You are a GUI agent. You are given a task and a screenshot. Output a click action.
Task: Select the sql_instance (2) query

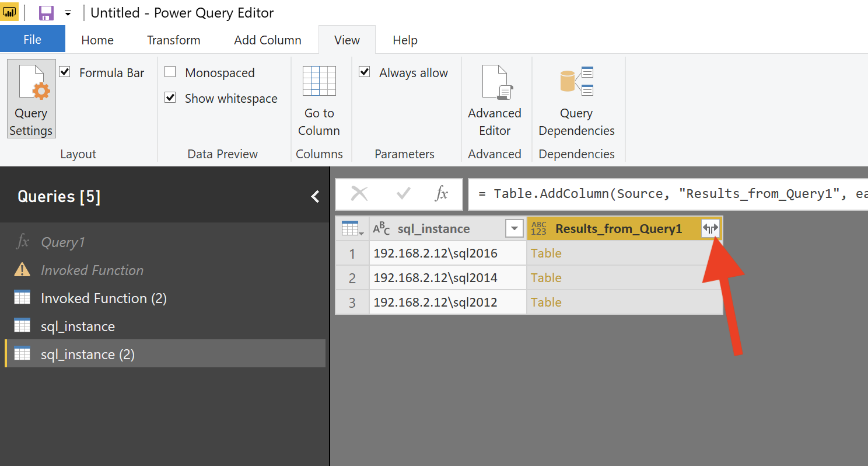tap(164, 354)
